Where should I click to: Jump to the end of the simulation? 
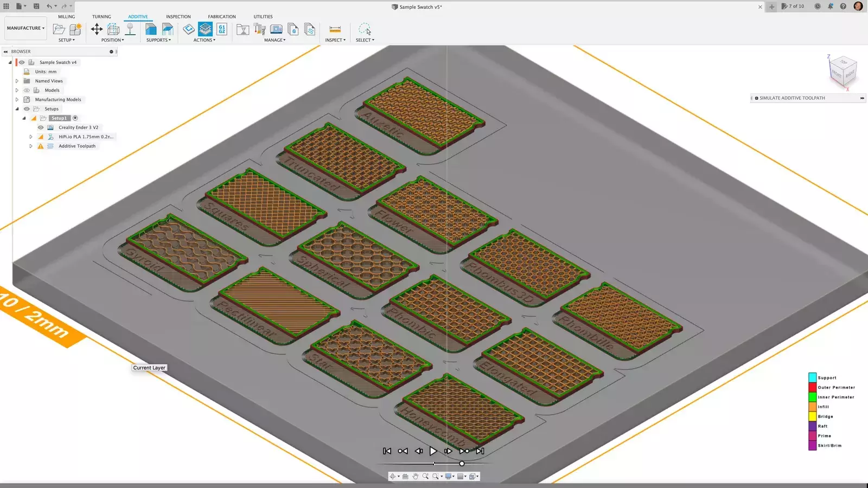point(480,451)
